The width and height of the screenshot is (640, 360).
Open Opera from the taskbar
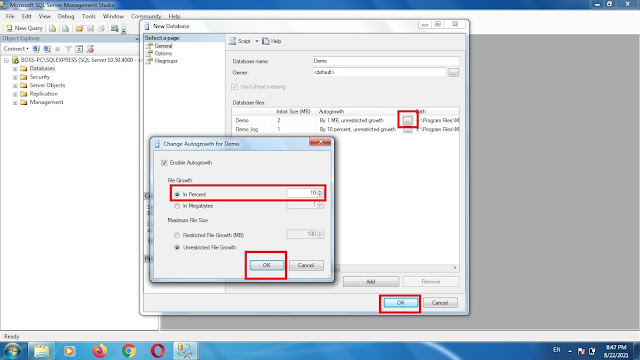tap(158, 351)
